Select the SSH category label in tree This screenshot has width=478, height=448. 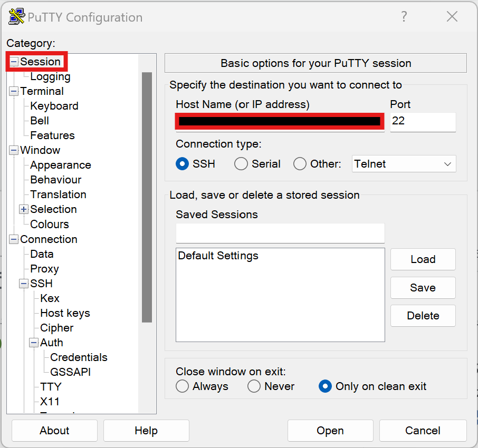pos(42,283)
